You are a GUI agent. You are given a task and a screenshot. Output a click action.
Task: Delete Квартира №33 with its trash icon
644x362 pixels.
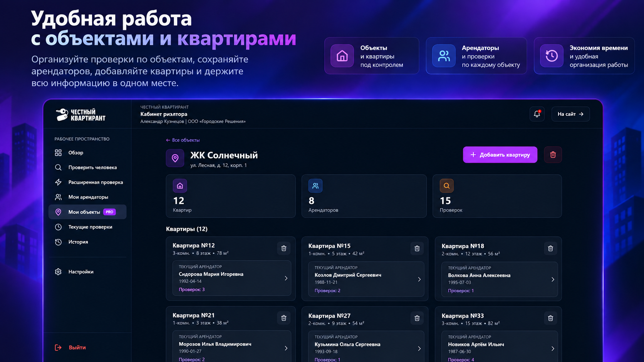(x=550, y=318)
